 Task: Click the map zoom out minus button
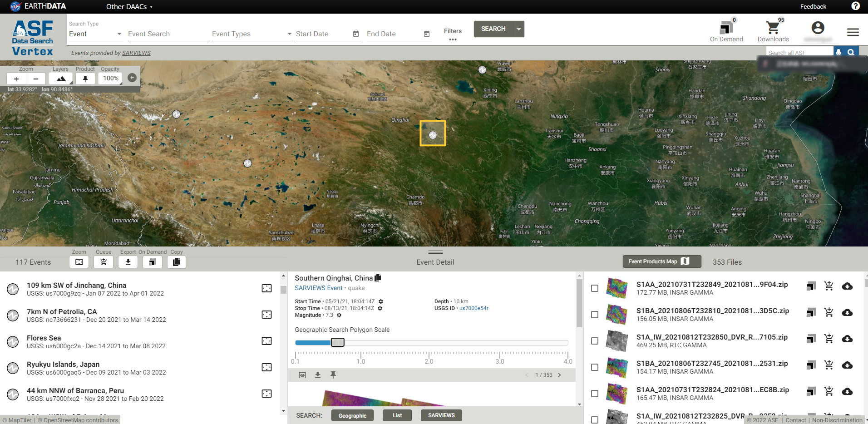click(x=36, y=79)
